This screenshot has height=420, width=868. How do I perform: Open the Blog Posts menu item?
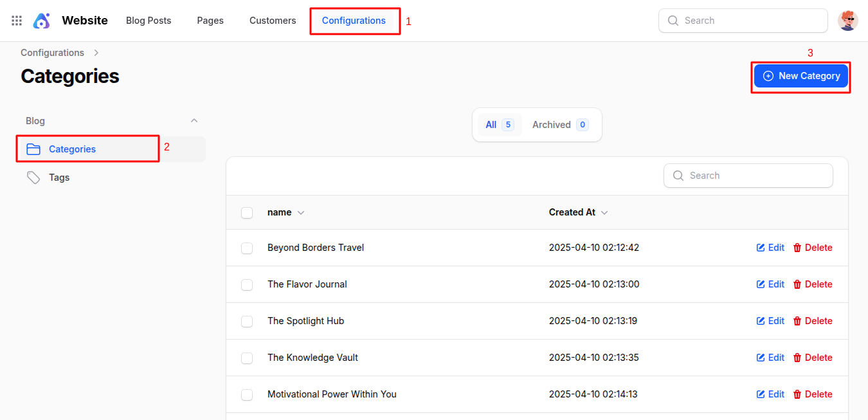click(x=148, y=20)
